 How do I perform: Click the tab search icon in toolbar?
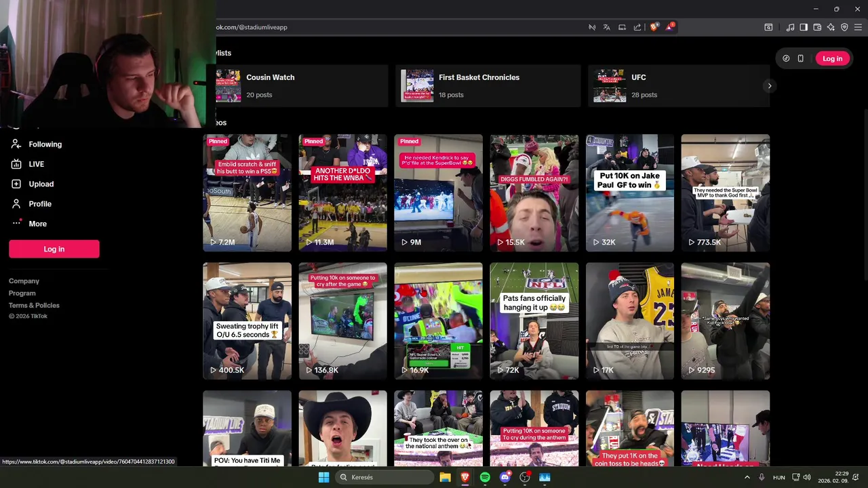(768, 27)
